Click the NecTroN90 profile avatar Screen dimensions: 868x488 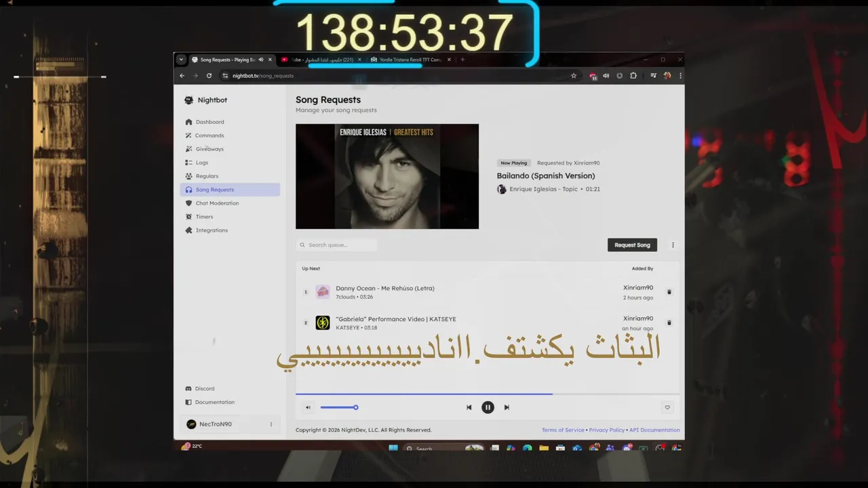[191, 424]
